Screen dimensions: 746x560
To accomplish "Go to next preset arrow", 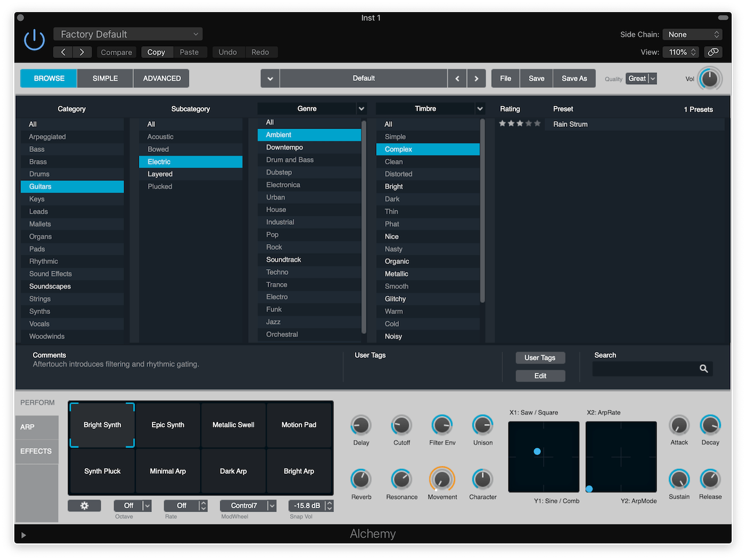I will [x=476, y=79].
